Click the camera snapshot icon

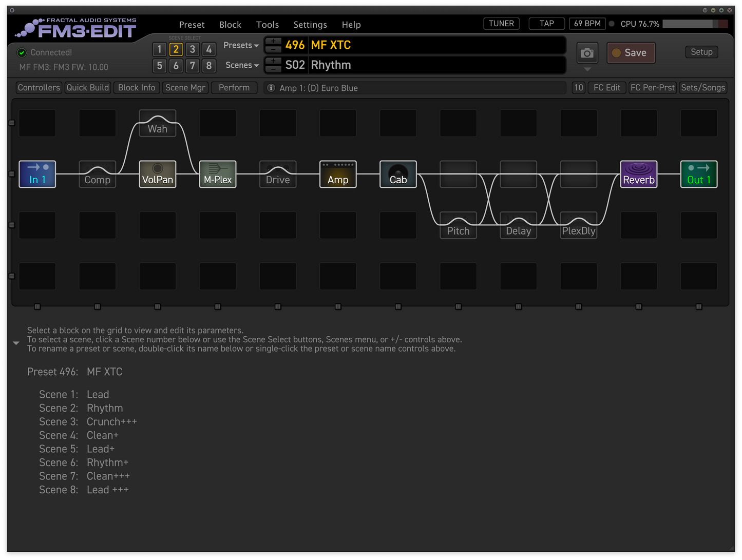pyautogui.click(x=587, y=52)
